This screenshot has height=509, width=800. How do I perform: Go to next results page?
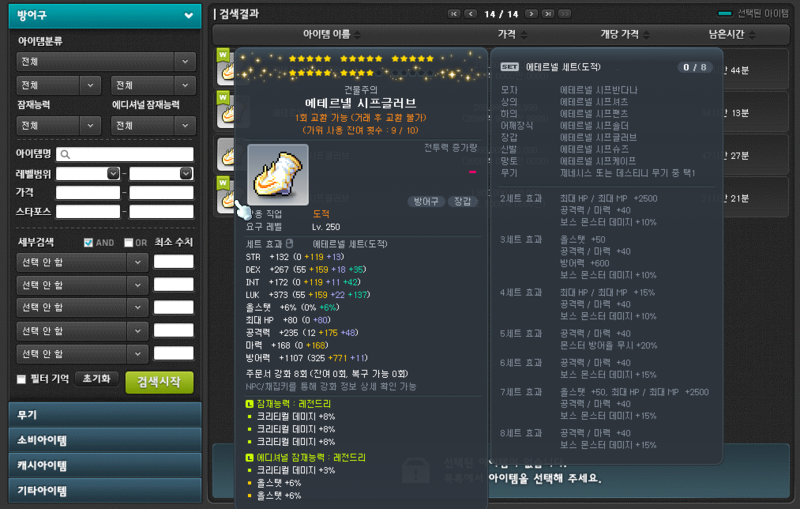[x=531, y=14]
